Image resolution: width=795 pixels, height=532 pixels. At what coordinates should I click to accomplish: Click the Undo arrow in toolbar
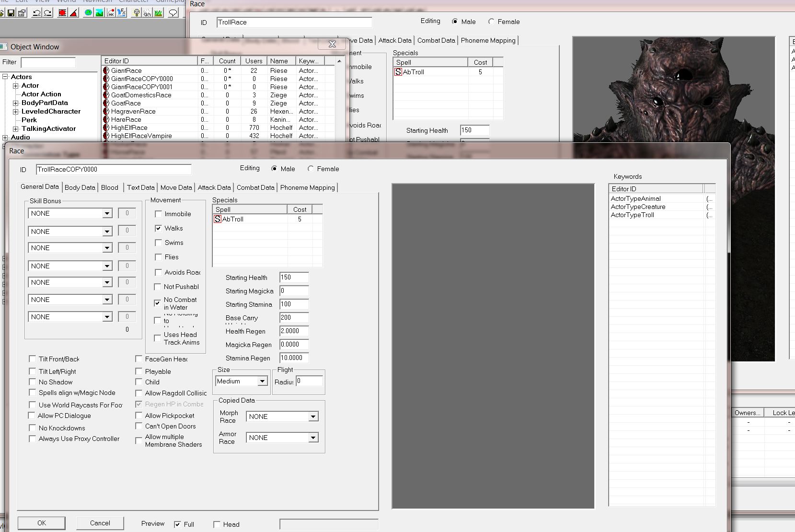coord(36,13)
